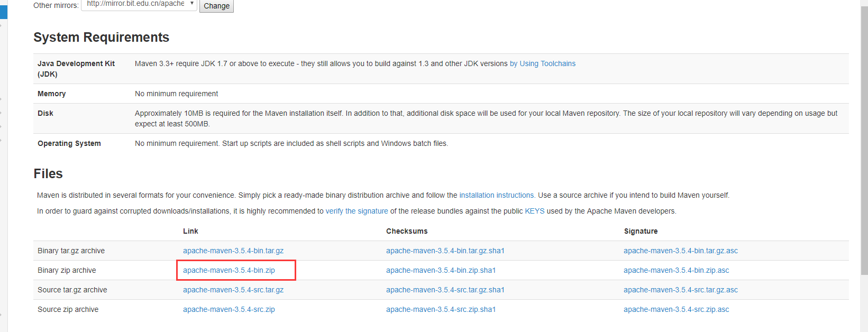This screenshot has height=332, width=868.
Task: Download apache-maven-3.5.4-src.tar.gz source archive
Action: pos(233,290)
